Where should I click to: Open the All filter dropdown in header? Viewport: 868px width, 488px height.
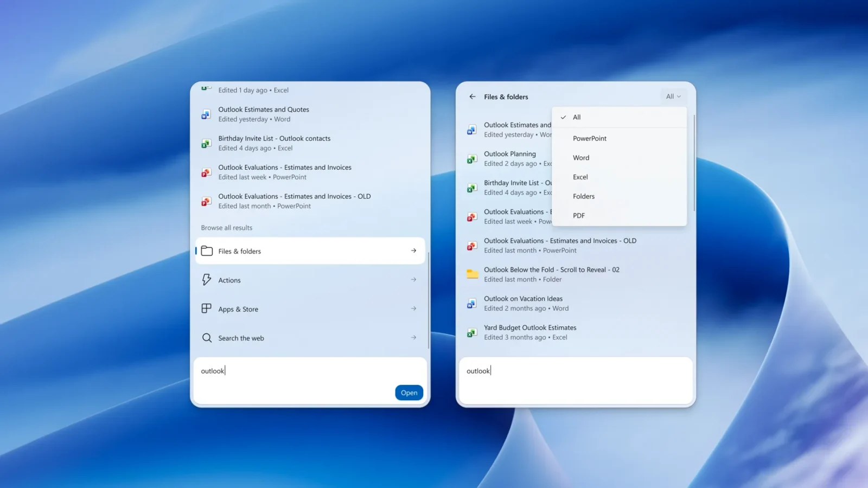673,97
